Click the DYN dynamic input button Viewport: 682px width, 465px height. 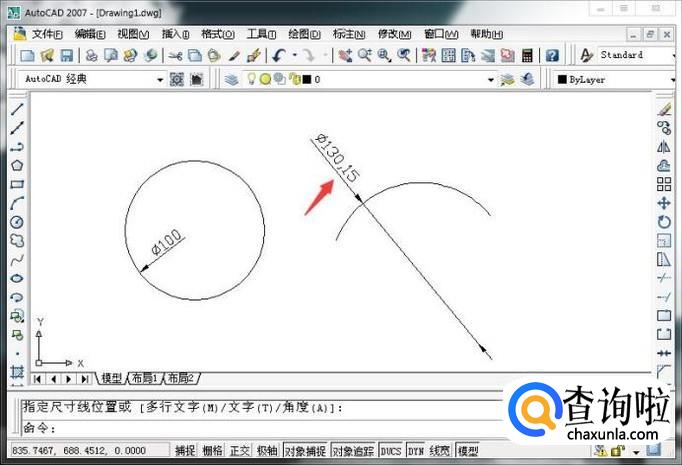tap(416, 451)
